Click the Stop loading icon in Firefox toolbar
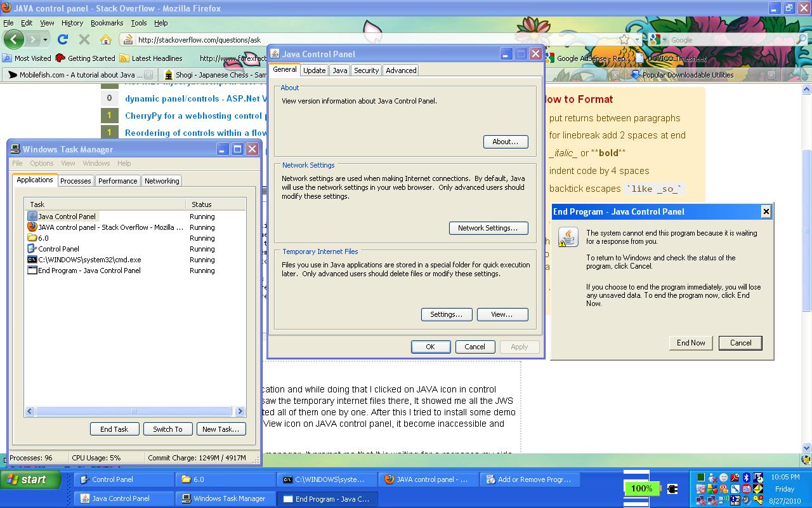Screen dimensions: 812x508 click(83, 39)
